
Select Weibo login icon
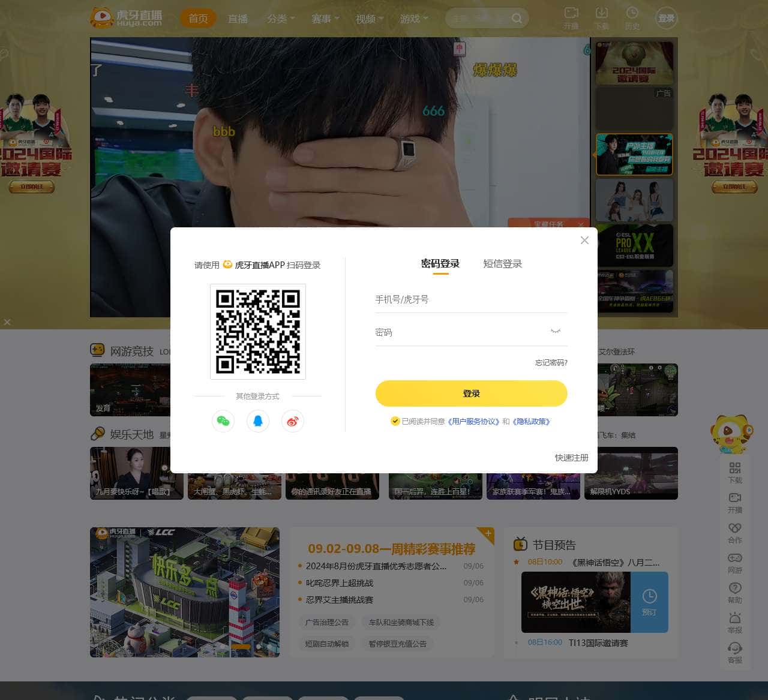[x=293, y=421]
